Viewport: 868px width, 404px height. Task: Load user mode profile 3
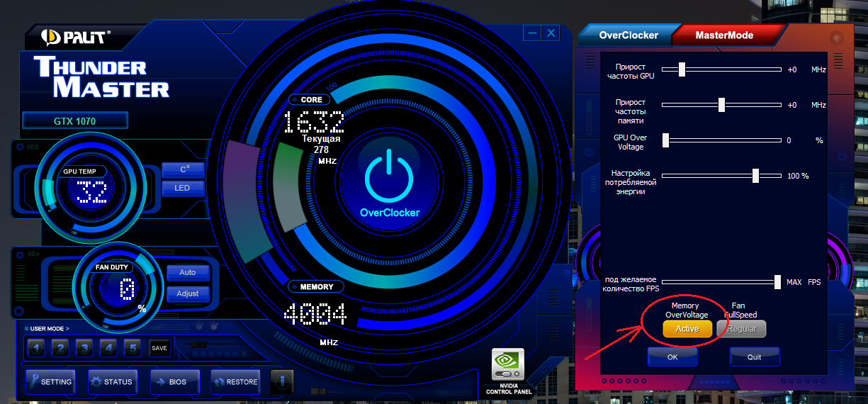(x=84, y=348)
